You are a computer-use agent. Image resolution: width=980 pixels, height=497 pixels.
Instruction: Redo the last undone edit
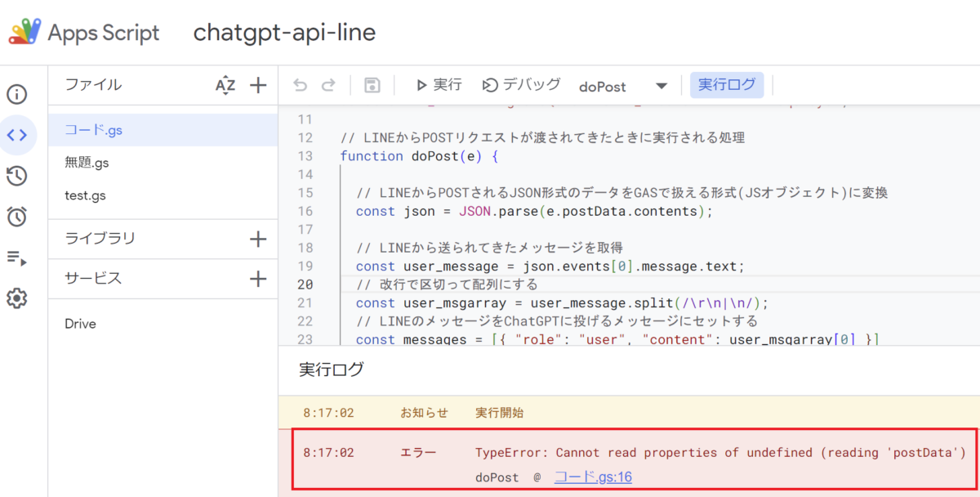point(327,84)
